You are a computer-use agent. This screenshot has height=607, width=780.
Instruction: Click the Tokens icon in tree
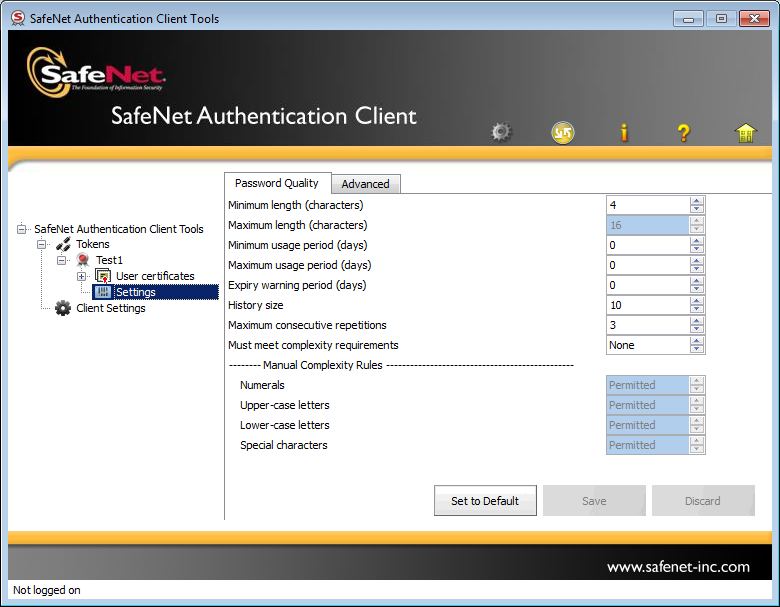[63, 244]
